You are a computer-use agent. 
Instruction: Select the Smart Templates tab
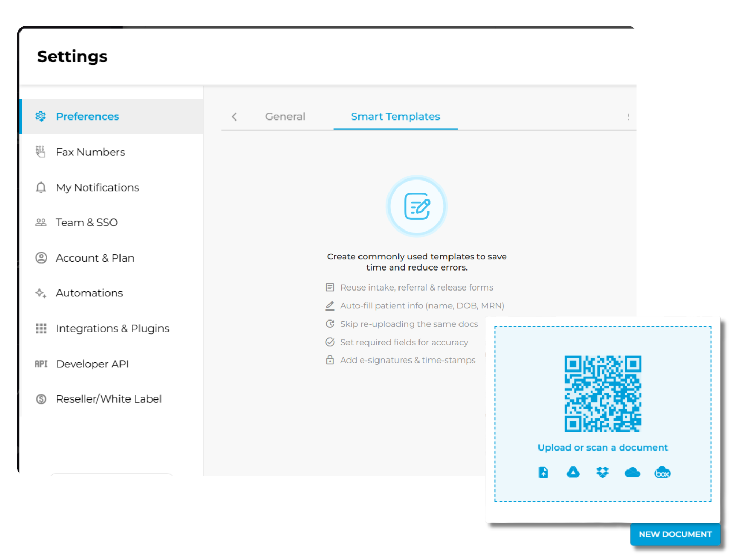(x=395, y=116)
